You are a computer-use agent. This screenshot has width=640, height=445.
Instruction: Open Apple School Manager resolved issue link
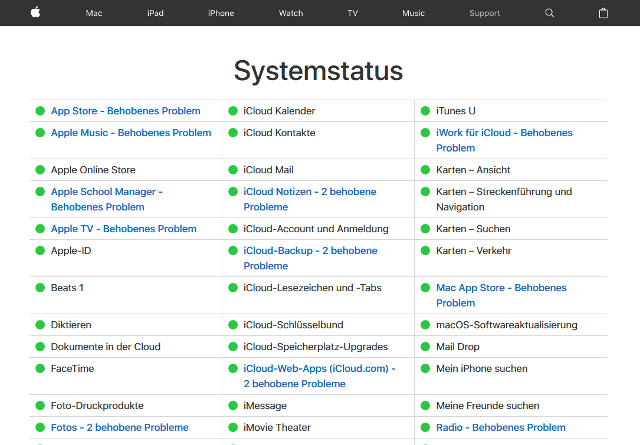[x=107, y=199]
